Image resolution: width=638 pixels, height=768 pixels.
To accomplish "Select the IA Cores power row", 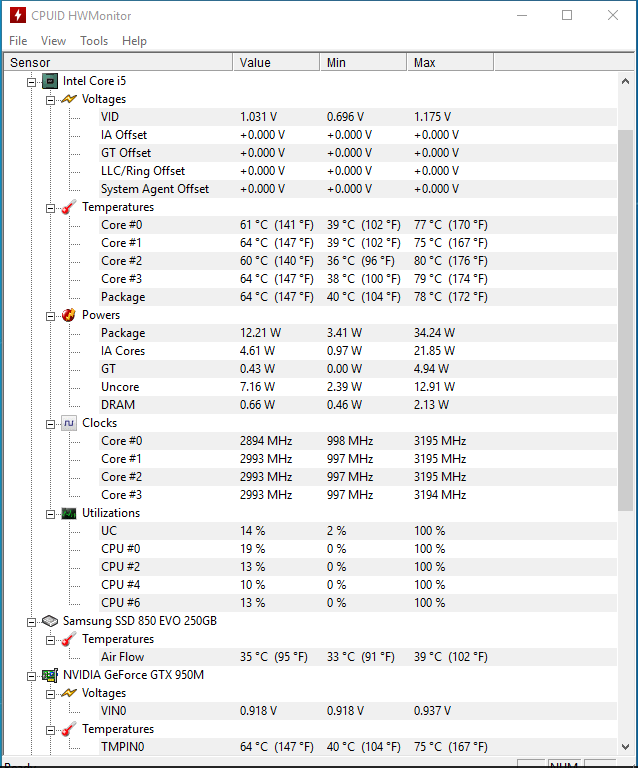I will tap(357, 351).
